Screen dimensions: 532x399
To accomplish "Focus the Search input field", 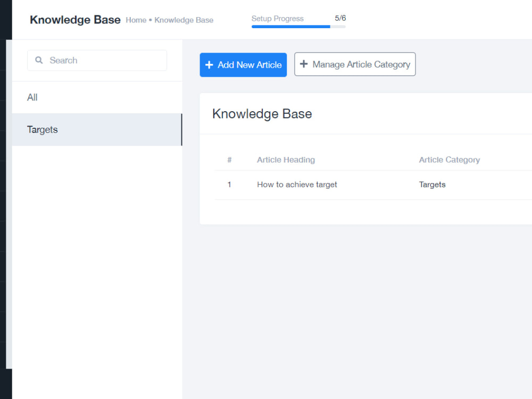I will tap(97, 61).
